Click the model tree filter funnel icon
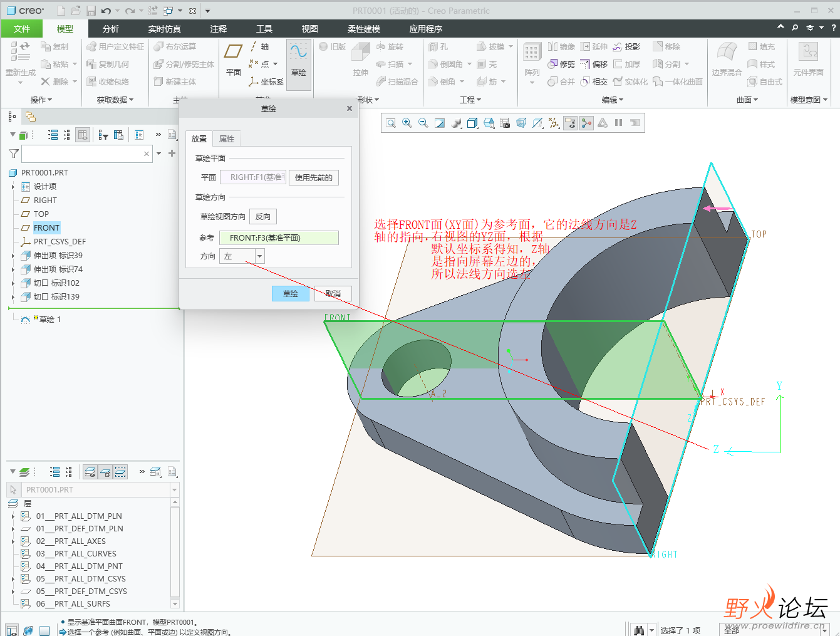 click(14, 154)
